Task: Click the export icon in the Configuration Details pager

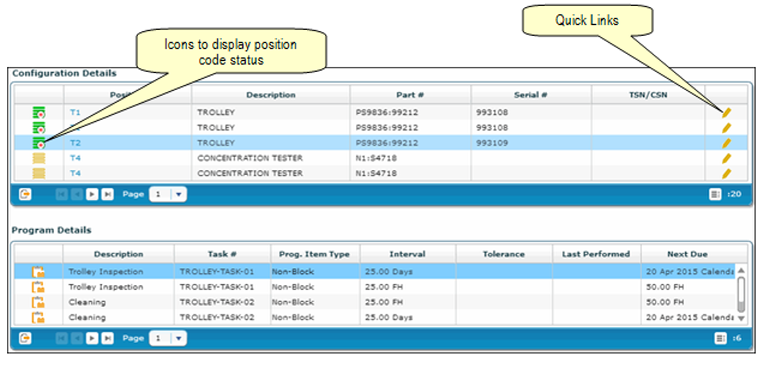Action: 25,194
